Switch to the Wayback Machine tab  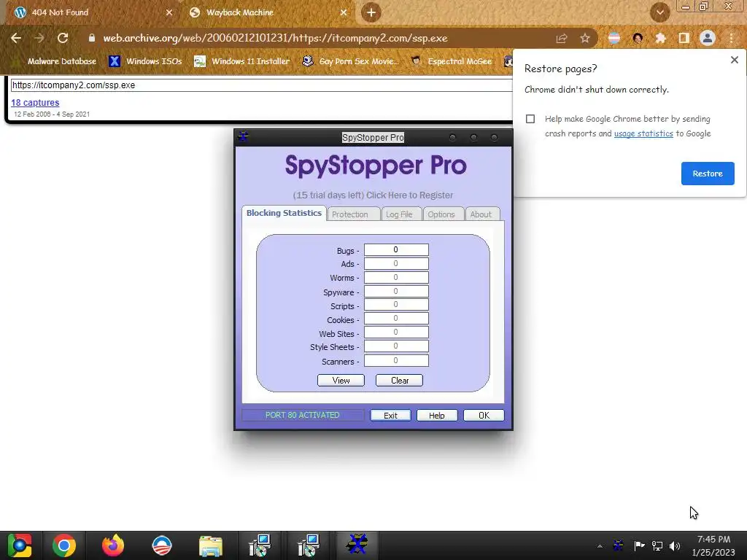268,12
